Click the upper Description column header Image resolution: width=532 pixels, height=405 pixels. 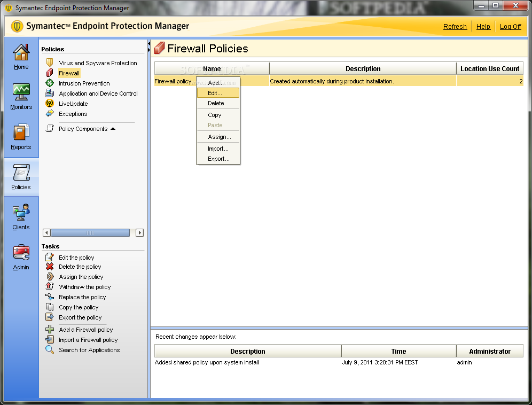tap(363, 68)
